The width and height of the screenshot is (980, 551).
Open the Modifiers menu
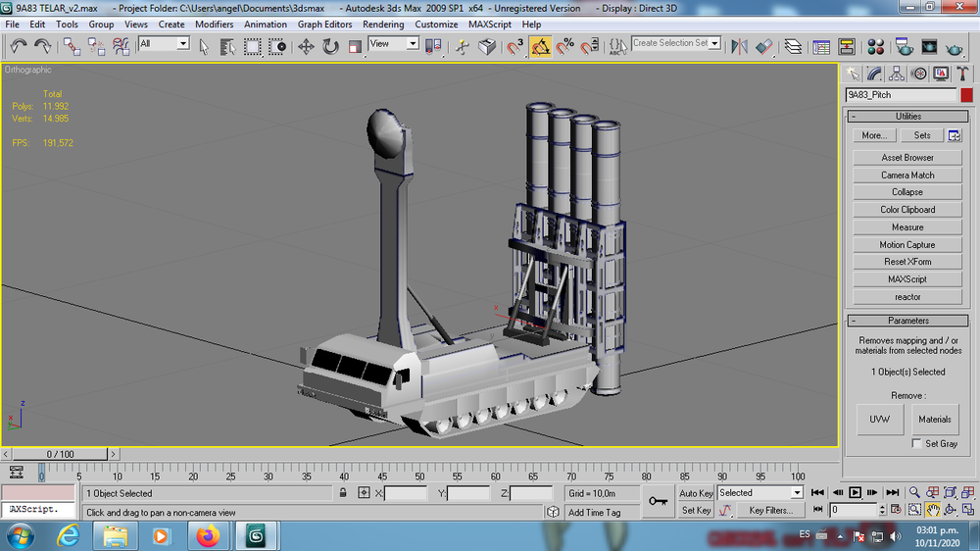pyautogui.click(x=214, y=25)
